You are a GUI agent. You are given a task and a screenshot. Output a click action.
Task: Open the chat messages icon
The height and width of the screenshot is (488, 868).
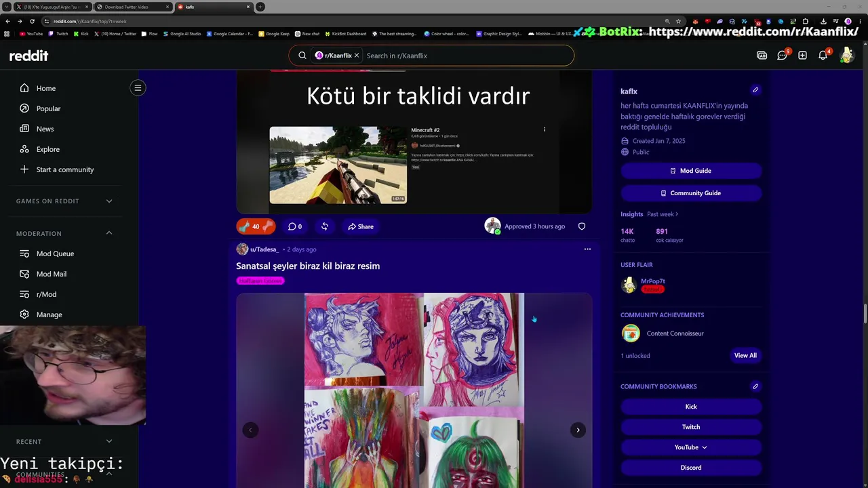coord(782,56)
